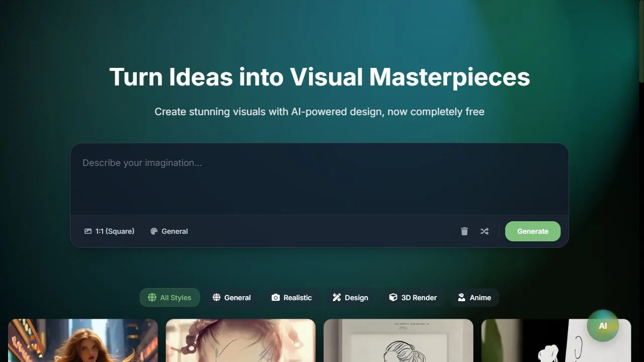644x362 pixels.
Task: Open the 1:1 (Square) aspect ratio selector
Action: point(109,231)
